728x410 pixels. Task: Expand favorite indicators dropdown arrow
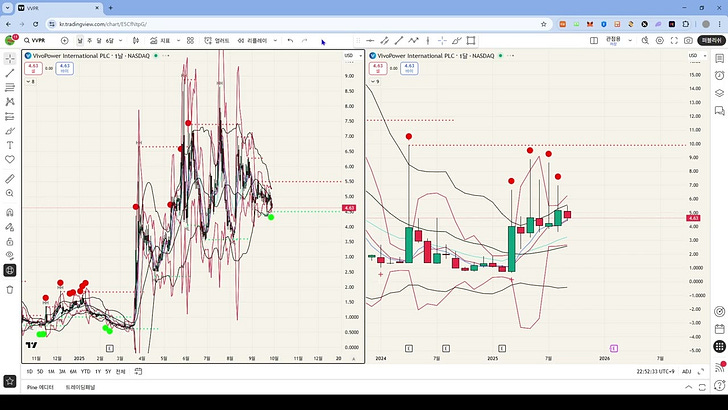pyautogui.click(x=178, y=40)
